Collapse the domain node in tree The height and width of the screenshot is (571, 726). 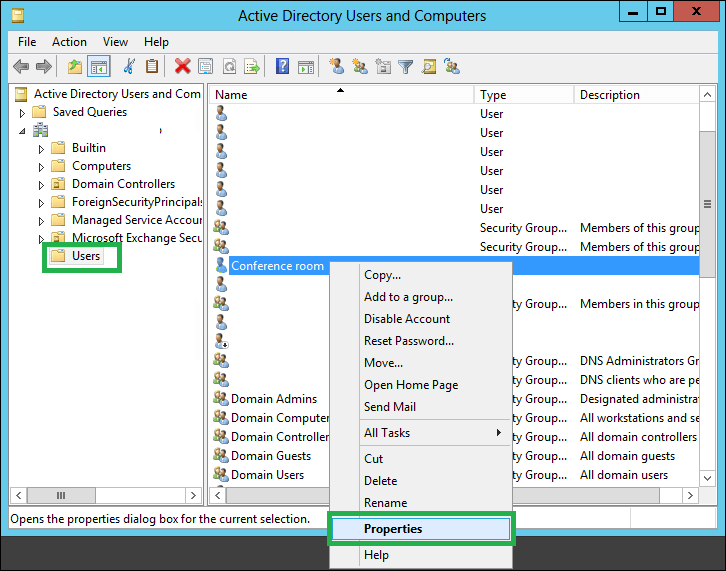pyautogui.click(x=22, y=131)
